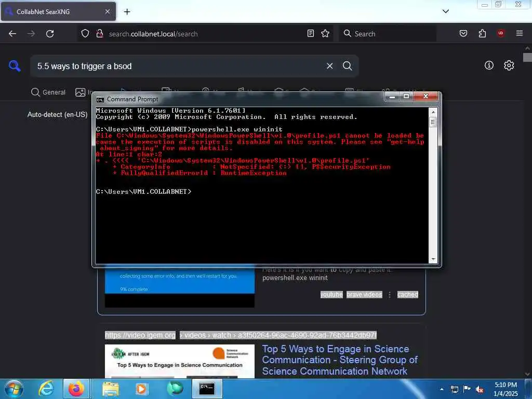Go back to the previous page
Image resolution: width=532 pixels, height=399 pixels.
[12, 34]
